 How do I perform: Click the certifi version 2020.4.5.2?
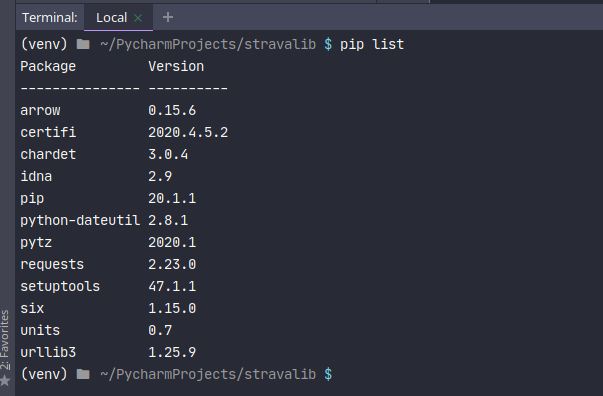click(x=188, y=133)
